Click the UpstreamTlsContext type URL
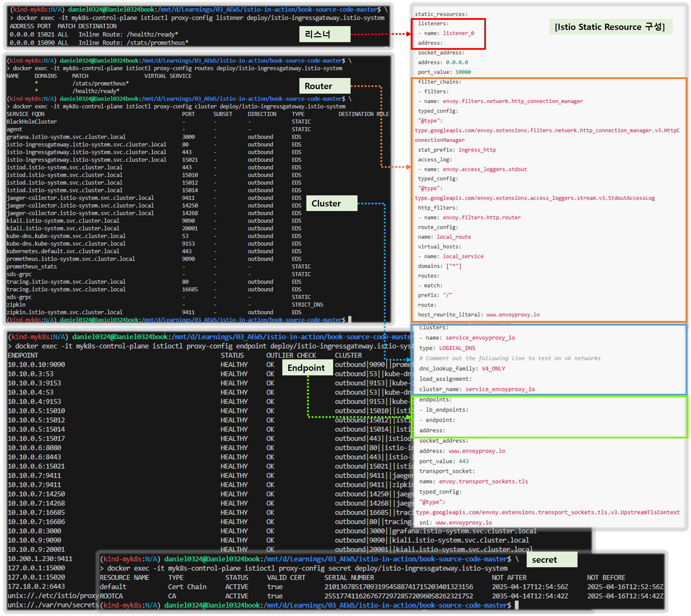Screen dimensions: 691x616 pos(548,512)
